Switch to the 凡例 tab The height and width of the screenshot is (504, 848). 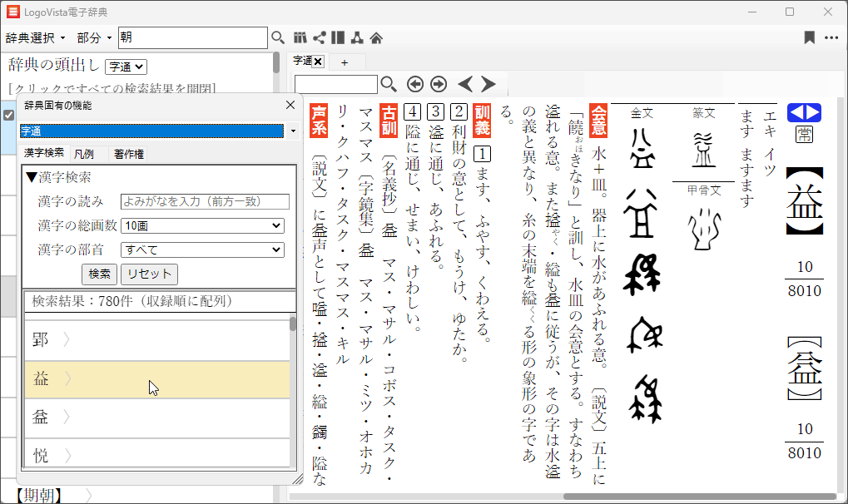click(x=84, y=154)
